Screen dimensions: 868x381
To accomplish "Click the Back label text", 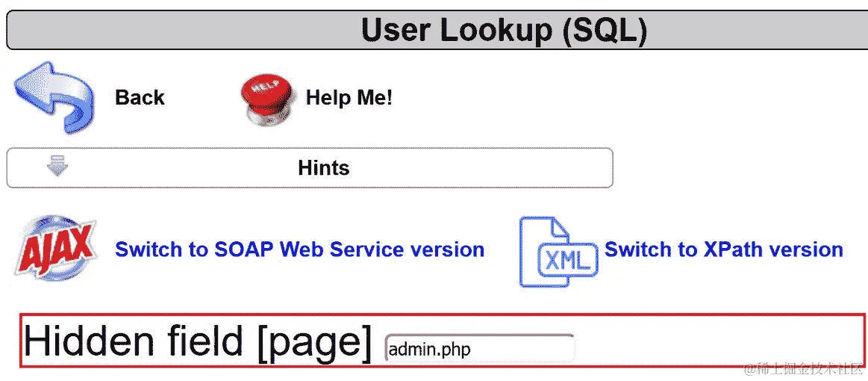I will tap(140, 97).
